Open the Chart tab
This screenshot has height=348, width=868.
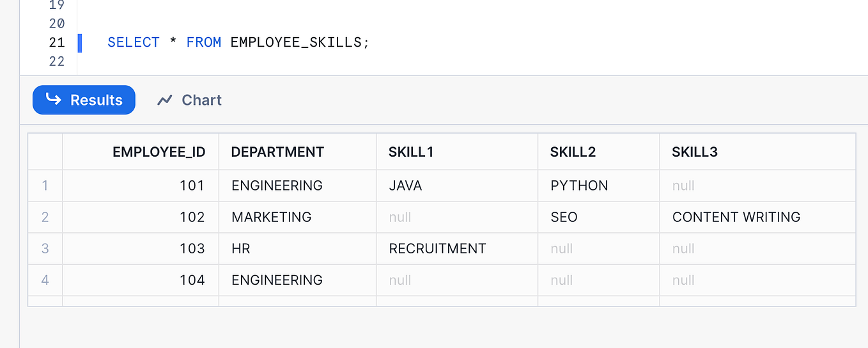189,100
